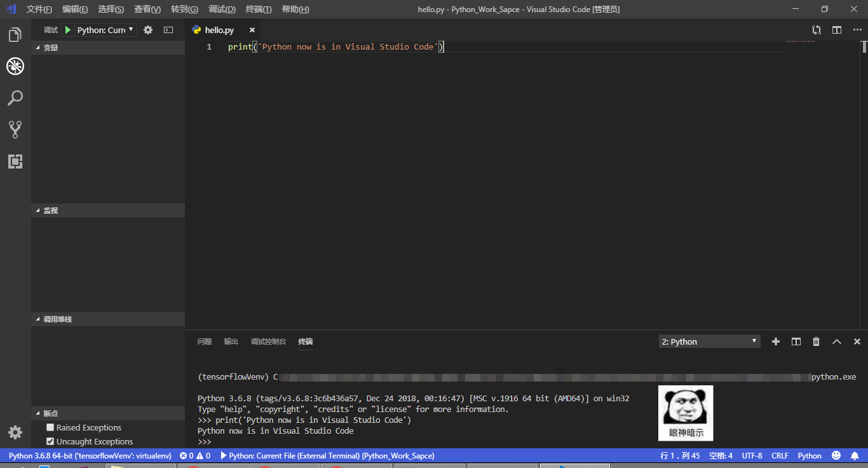Switch to the 问题 panel tab

(204, 341)
